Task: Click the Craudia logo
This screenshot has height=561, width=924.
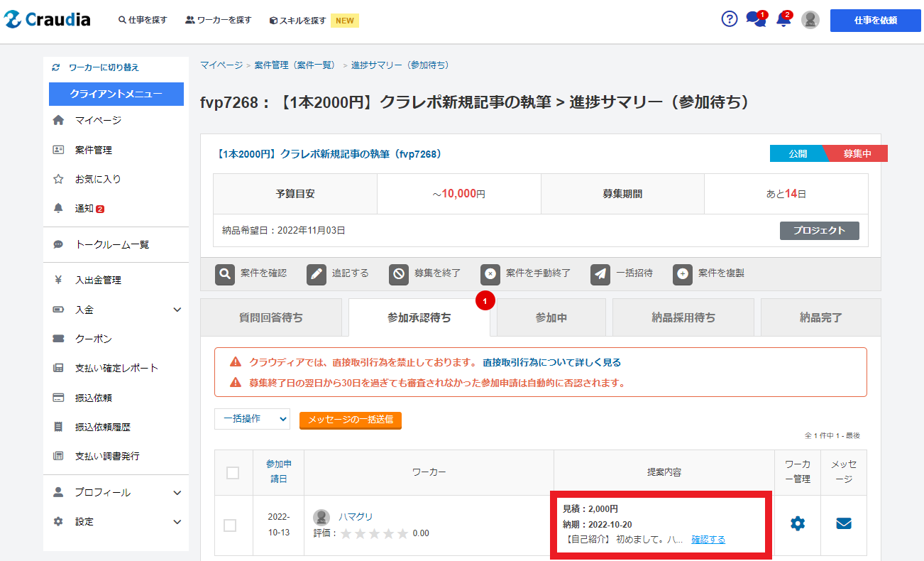Action: pyautogui.click(x=48, y=20)
